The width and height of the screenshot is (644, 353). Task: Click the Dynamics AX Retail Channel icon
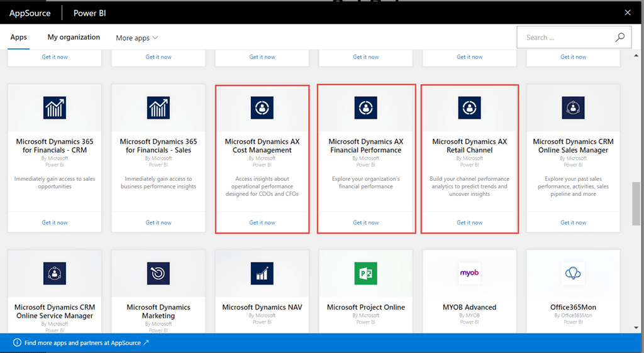469,108
